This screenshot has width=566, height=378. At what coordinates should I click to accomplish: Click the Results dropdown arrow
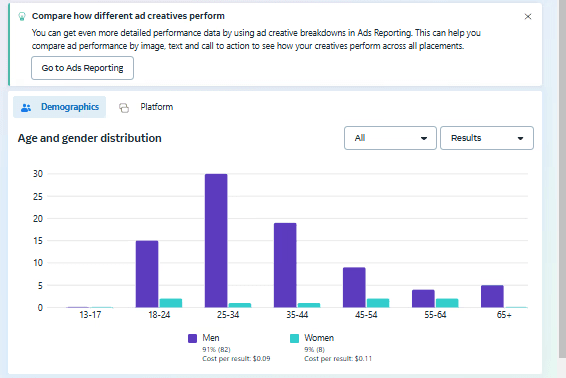(520, 138)
